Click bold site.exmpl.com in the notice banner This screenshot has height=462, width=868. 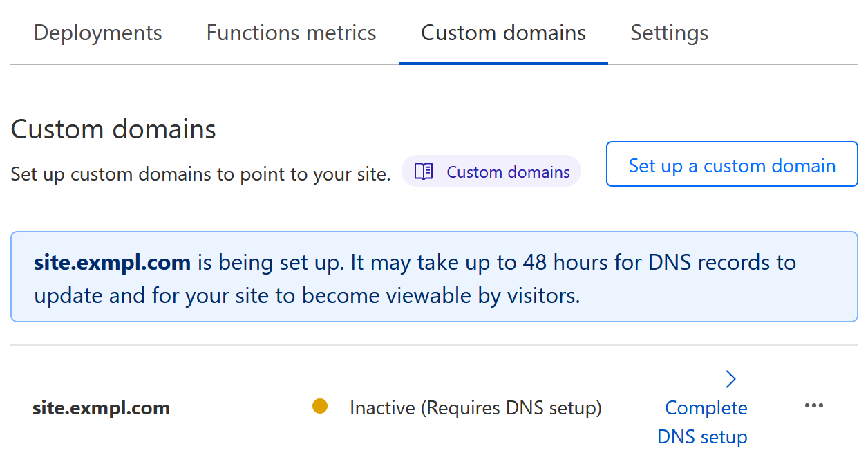(x=112, y=262)
